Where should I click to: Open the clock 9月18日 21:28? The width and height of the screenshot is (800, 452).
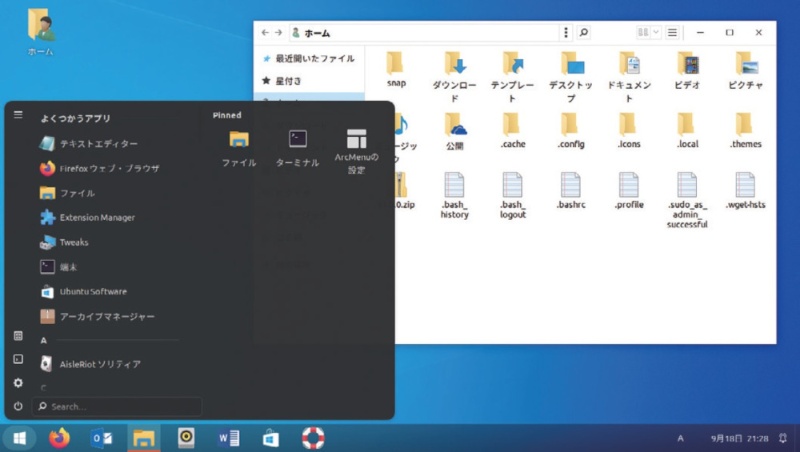tap(739, 438)
